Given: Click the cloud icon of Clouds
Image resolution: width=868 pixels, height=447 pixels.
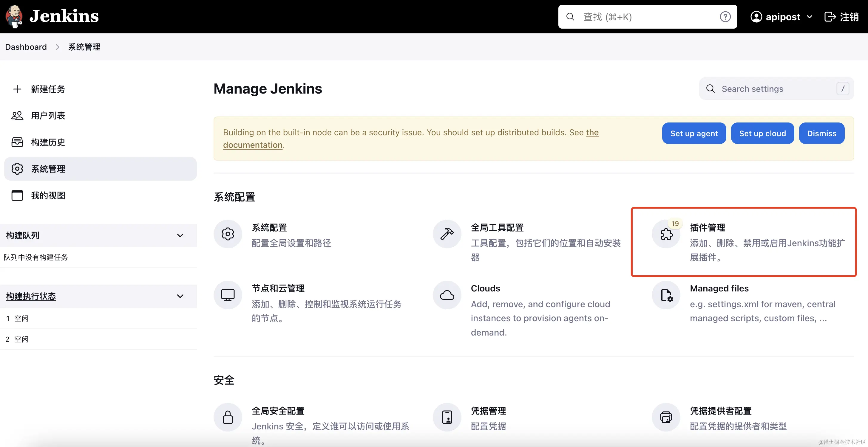Looking at the screenshot, I should (447, 295).
